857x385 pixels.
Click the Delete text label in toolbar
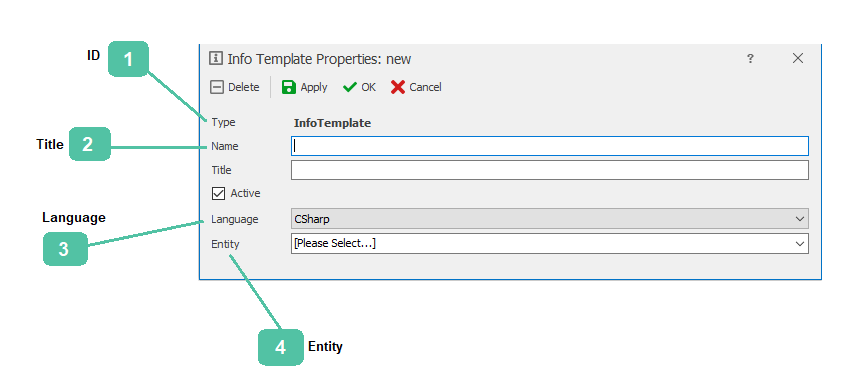click(x=244, y=87)
